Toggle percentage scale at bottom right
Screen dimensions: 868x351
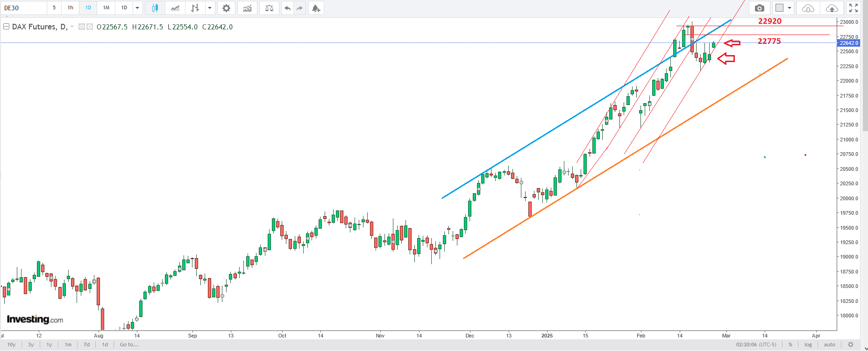click(790, 344)
